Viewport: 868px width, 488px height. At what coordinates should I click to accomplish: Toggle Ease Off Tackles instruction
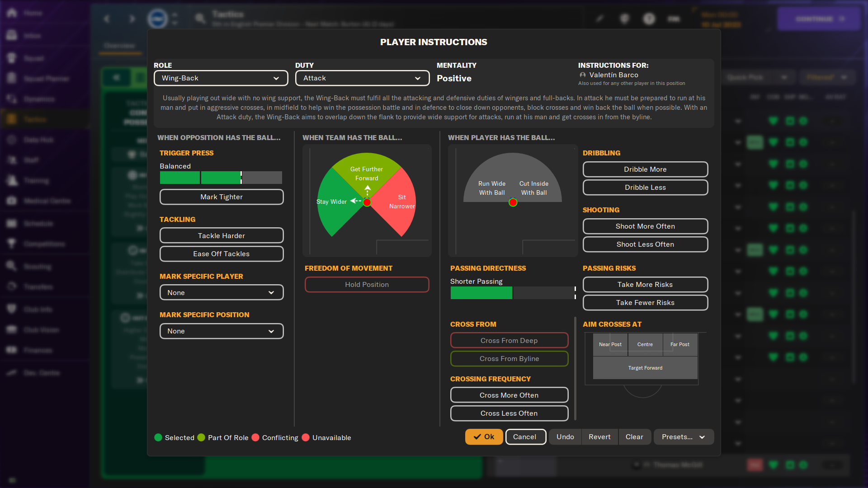pos(222,254)
